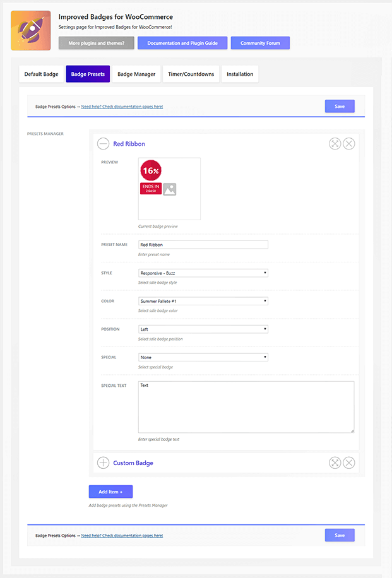The image size is (392, 578).
Task: Collapse the Red Ribbon preset panel
Action: pos(103,144)
